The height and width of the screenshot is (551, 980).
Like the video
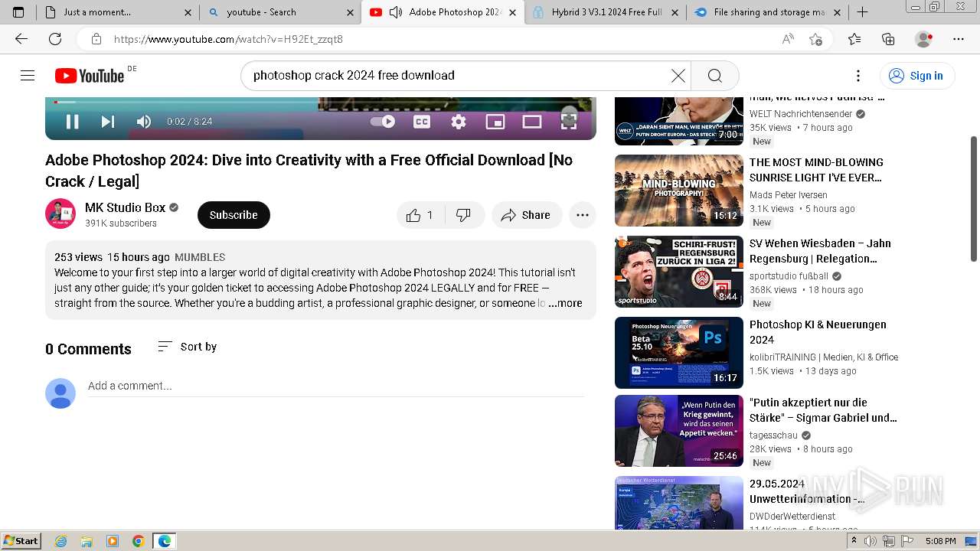420,215
